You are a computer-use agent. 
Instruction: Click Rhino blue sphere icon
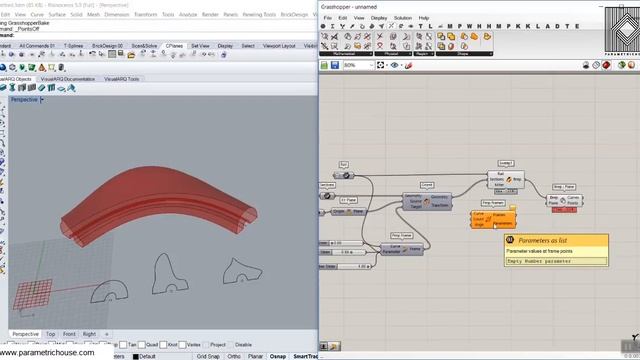tap(3, 67)
